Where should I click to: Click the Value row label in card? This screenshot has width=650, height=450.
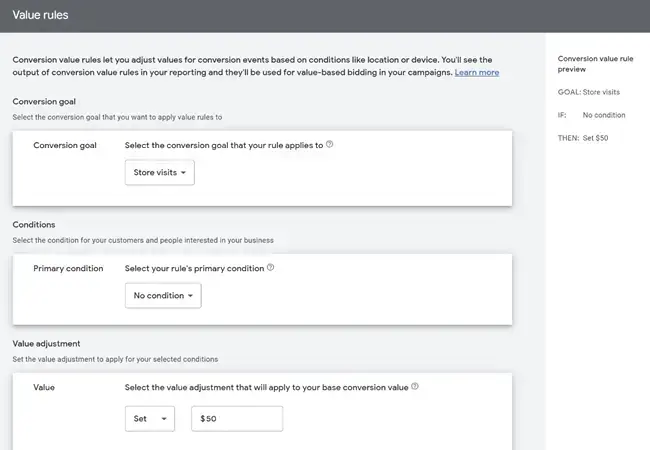44,387
